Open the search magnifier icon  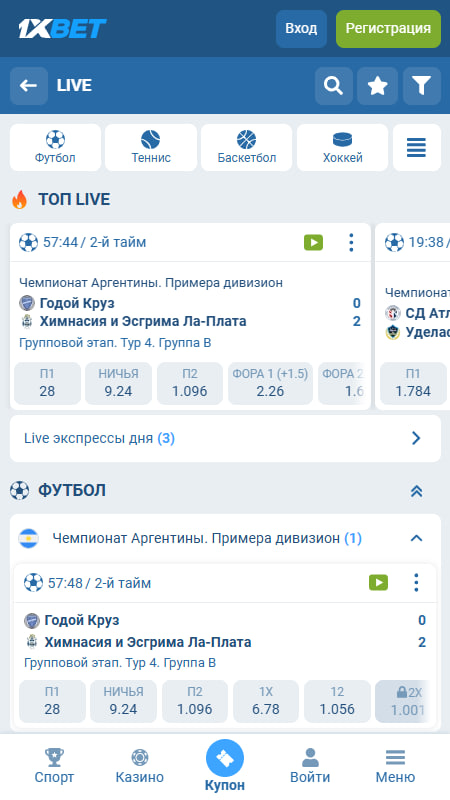point(334,86)
